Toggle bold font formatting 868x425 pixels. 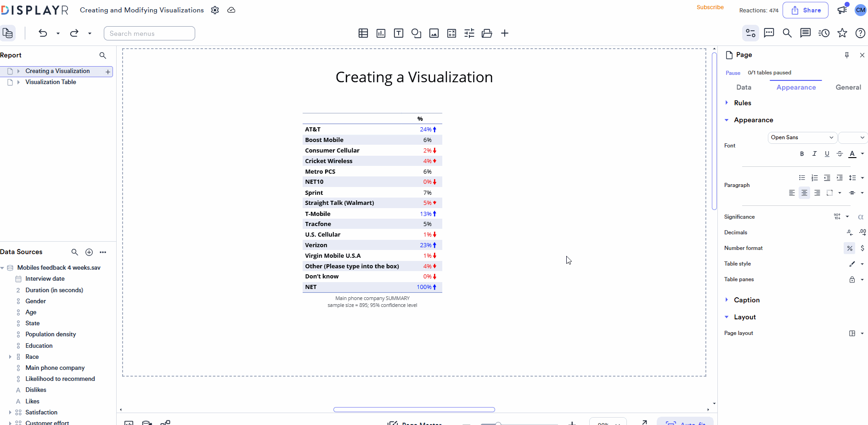click(x=802, y=154)
